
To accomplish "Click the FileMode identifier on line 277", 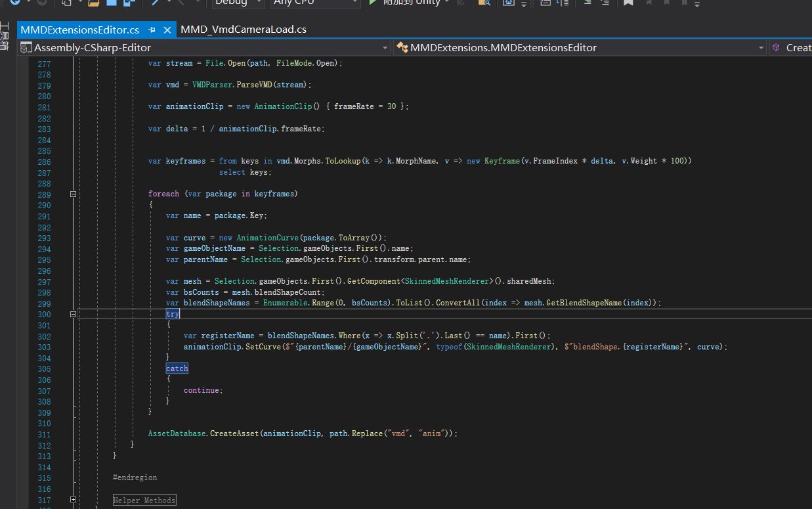I will pos(294,64).
